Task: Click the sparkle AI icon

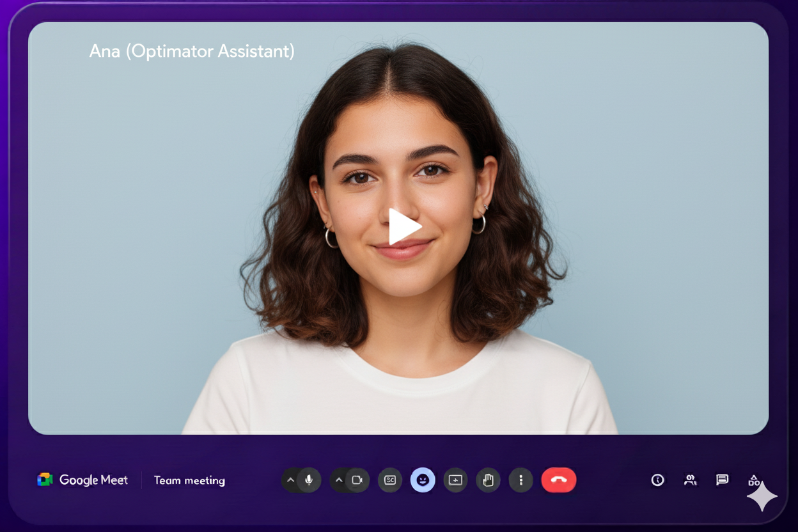Action: [x=762, y=496]
